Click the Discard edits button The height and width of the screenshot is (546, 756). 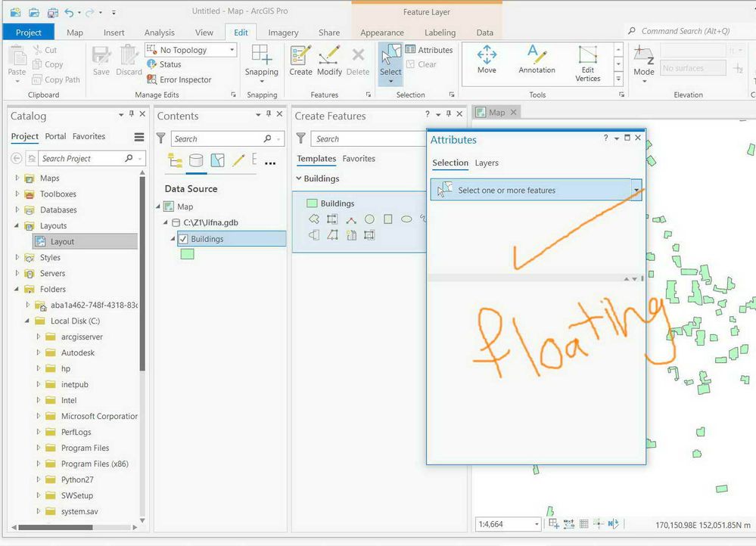[129, 60]
